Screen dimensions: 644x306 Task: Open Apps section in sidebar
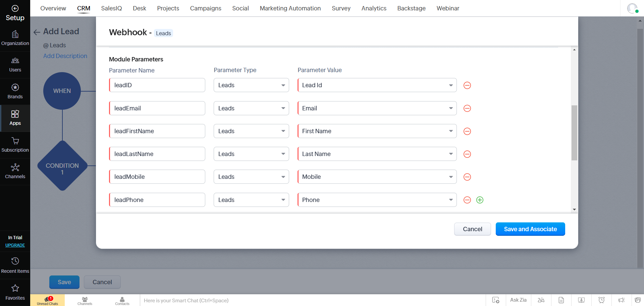[15, 118]
